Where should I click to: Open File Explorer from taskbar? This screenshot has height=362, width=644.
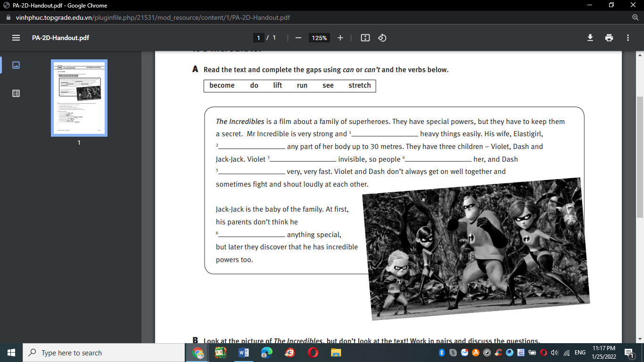(336, 353)
